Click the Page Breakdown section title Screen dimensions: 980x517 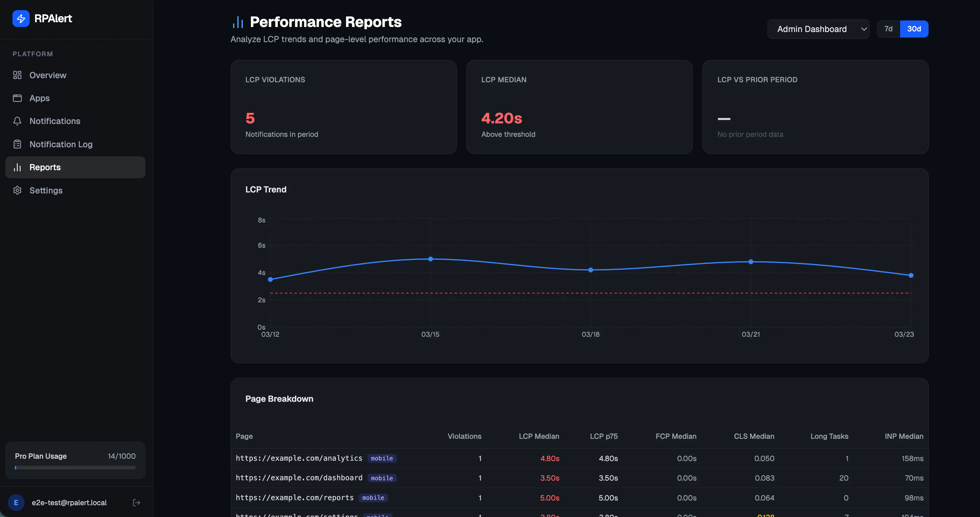pyautogui.click(x=279, y=399)
